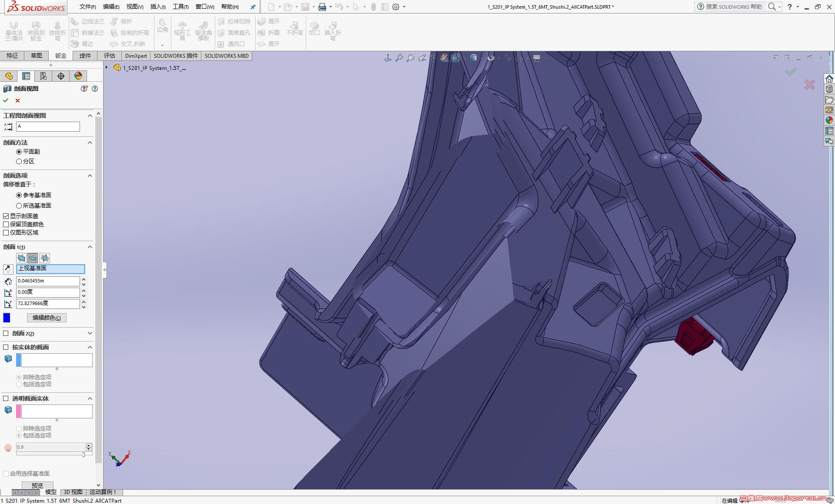Select the 分区 radio option
The width and height of the screenshot is (835, 504).
[x=19, y=161]
